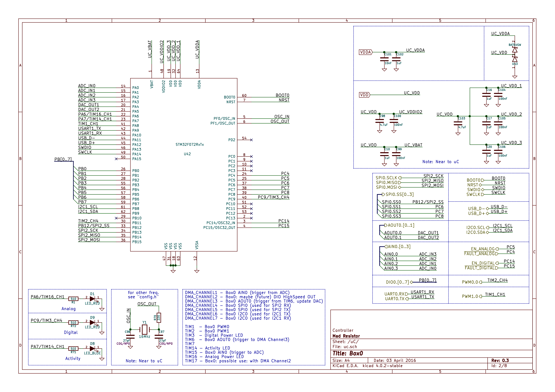
Task: Click the 'Id: 2/8' sheet number
Action: coord(499,366)
